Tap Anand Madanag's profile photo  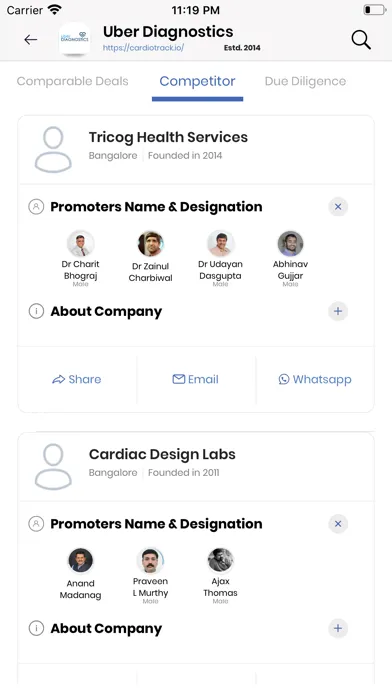point(80,561)
